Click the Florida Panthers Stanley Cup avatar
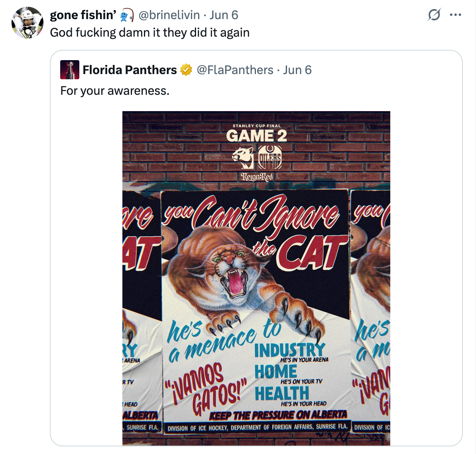 click(x=70, y=70)
